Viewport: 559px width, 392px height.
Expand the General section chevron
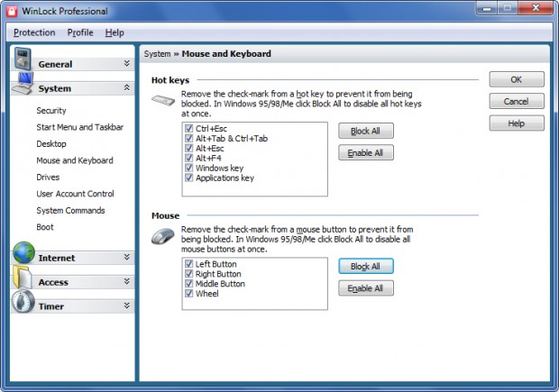click(x=126, y=63)
